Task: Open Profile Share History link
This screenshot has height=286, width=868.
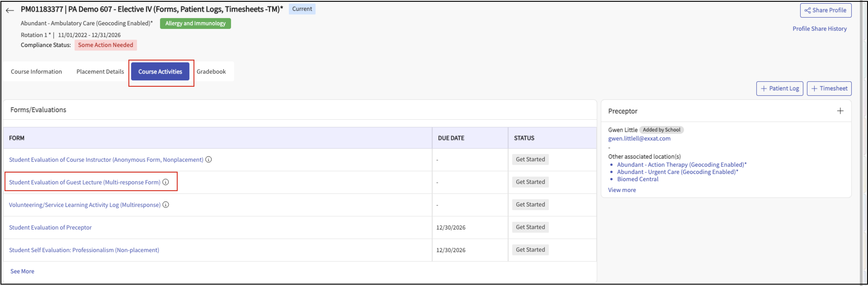Action: click(819, 29)
